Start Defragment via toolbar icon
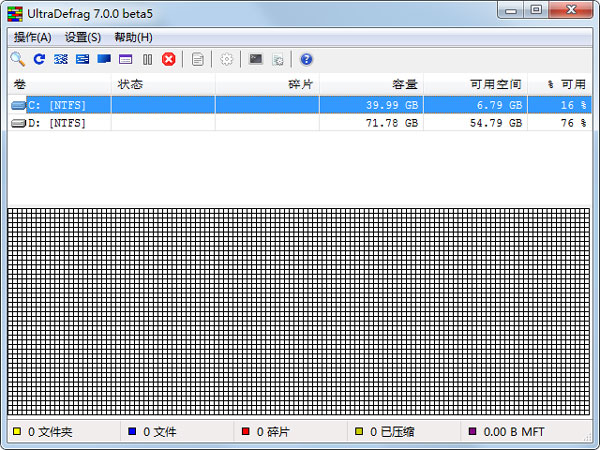The width and height of the screenshot is (600, 450). (61, 59)
